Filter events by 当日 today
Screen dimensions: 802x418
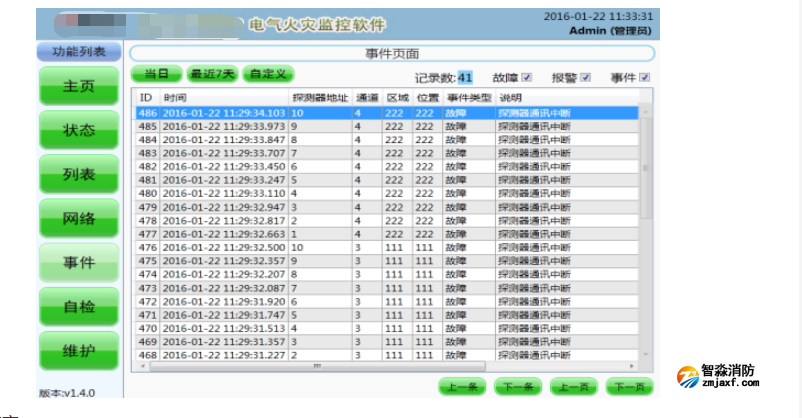(x=156, y=74)
